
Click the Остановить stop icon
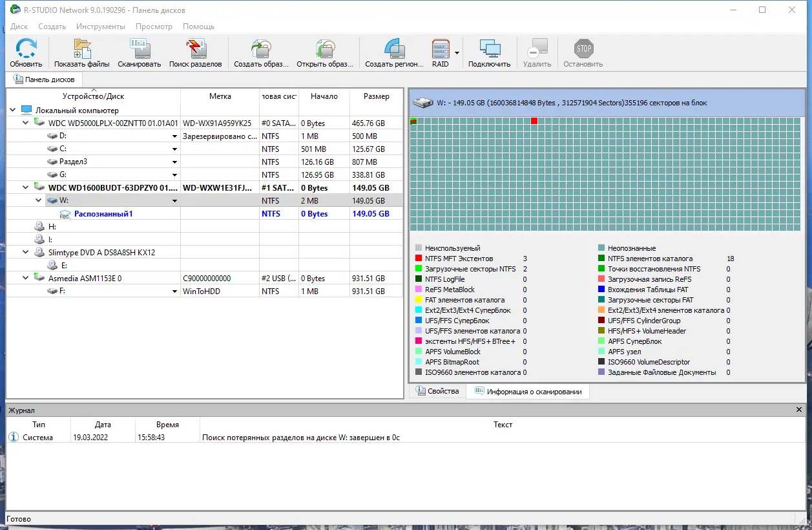tap(583, 49)
